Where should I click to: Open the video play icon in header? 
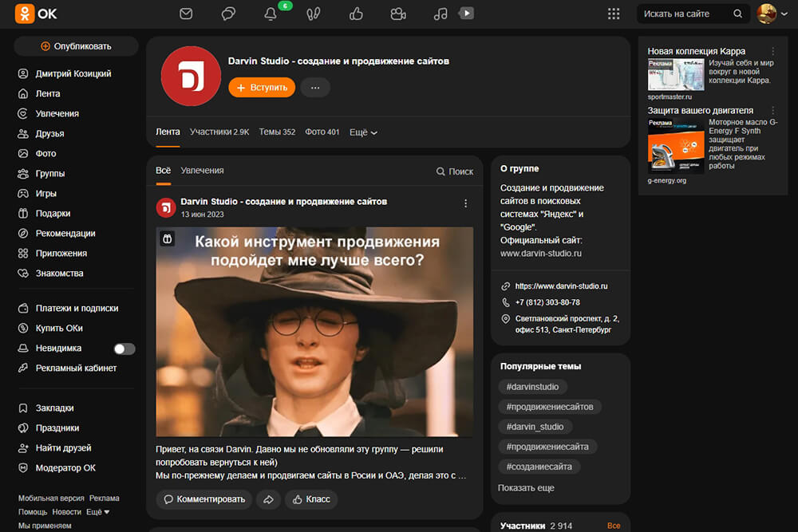click(x=466, y=13)
